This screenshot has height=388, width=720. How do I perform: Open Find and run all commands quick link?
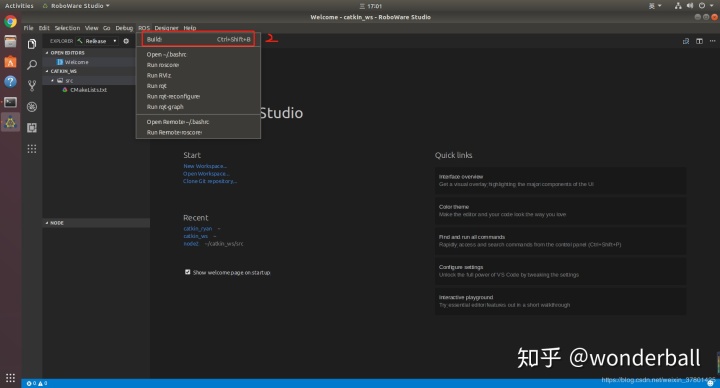560,241
